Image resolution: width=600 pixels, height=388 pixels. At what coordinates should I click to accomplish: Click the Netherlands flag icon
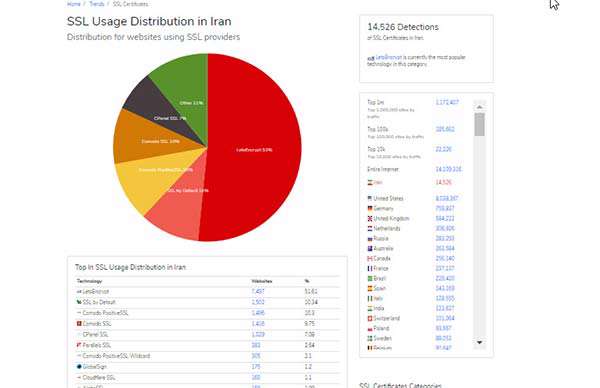[x=370, y=228]
